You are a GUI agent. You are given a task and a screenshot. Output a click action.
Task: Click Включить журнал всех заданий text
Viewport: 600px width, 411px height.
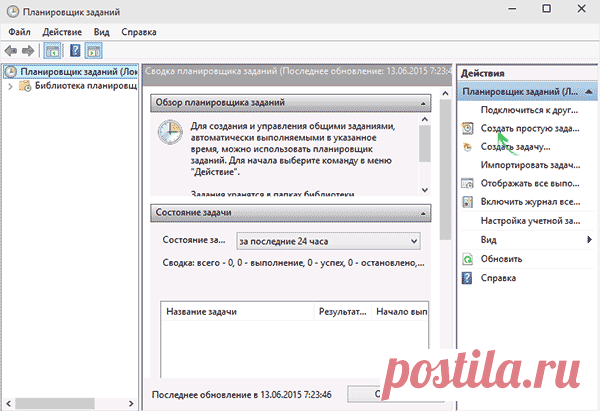coord(530,202)
